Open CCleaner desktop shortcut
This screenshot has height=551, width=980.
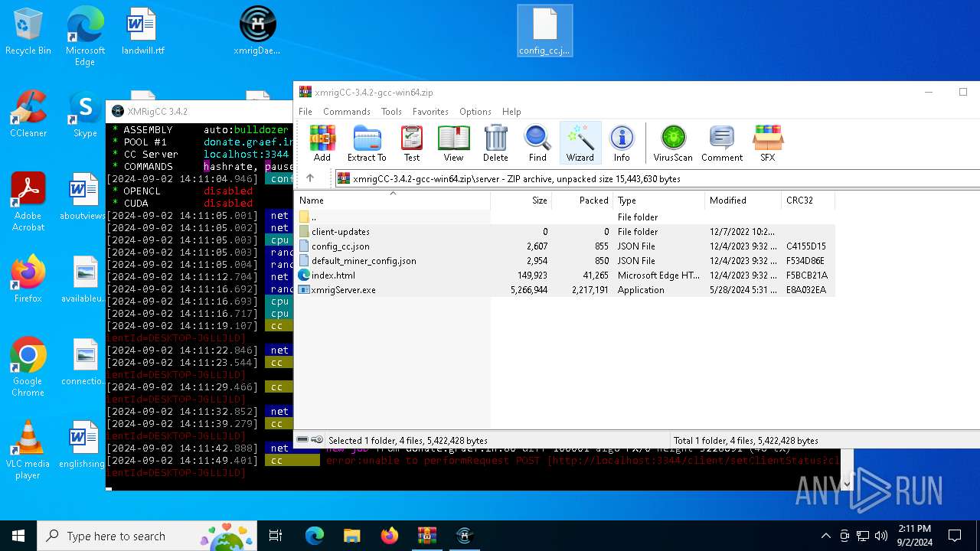(x=28, y=115)
